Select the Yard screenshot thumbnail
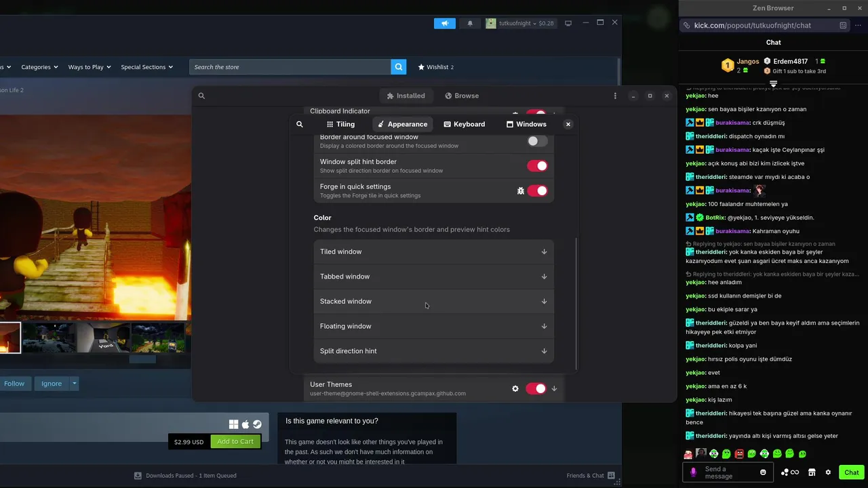Viewport: 868px width, 488px height. tap(103, 337)
